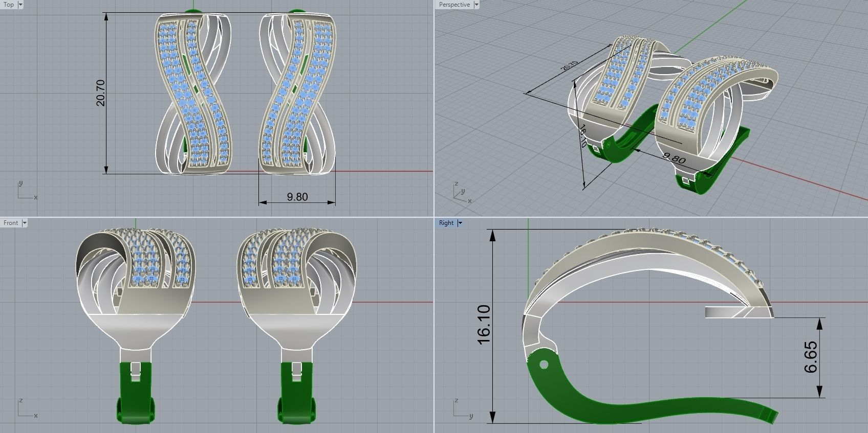Click the hinge pin hole on green clasp
The width and height of the screenshot is (868, 433).
(544, 364)
